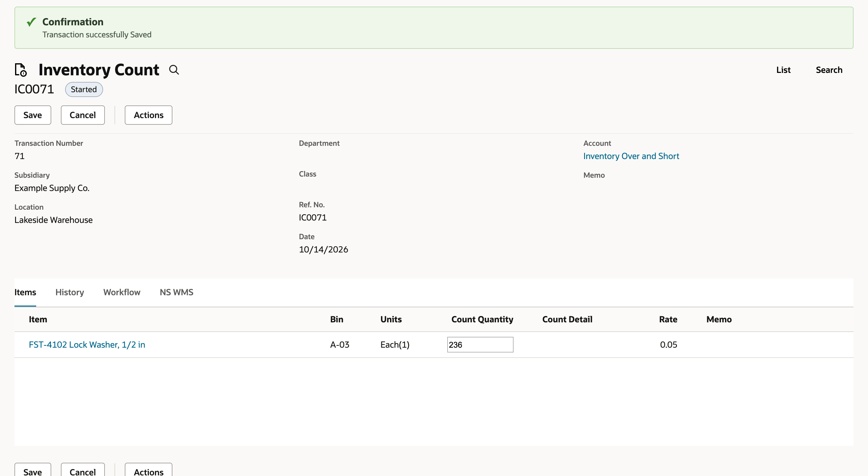Click the header Memo field label
Image resolution: width=868 pixels, height=476 pixels.
click(x=594, y=175)
